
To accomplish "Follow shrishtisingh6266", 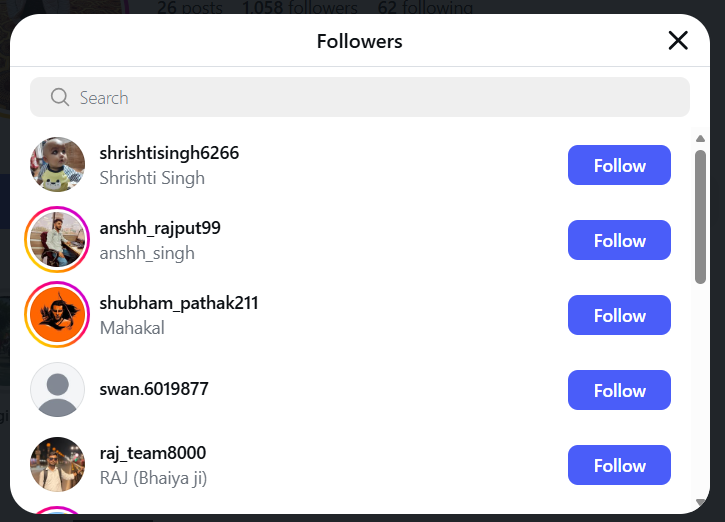I will click(x=619, y=165).
